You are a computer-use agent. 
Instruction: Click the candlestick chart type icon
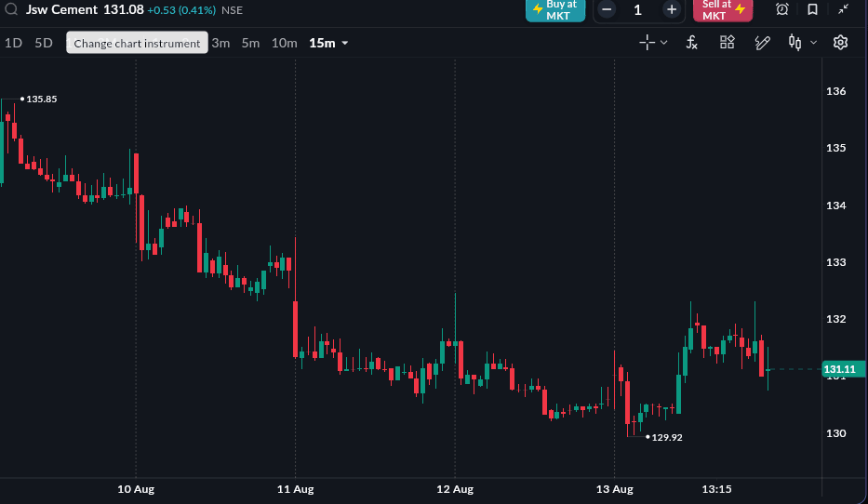click(795, 43)
